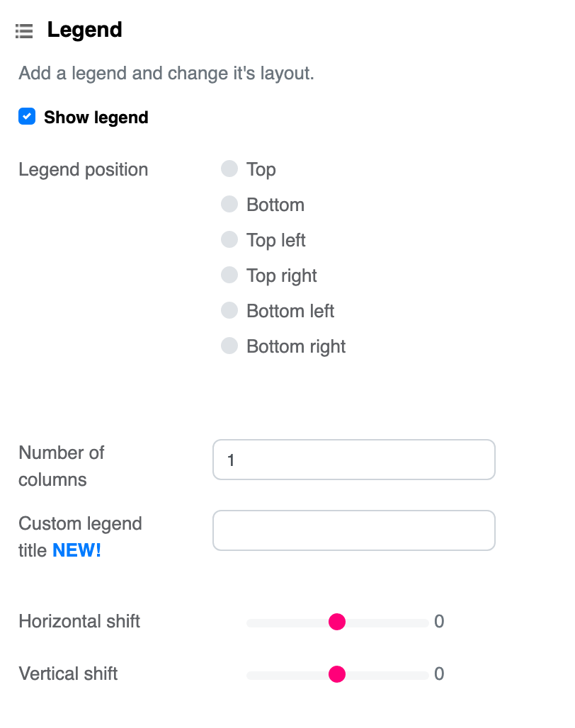This screenshot has width=575, height=728.
Task: Click the Vertical shift value readout
Action: coord(439,674)
